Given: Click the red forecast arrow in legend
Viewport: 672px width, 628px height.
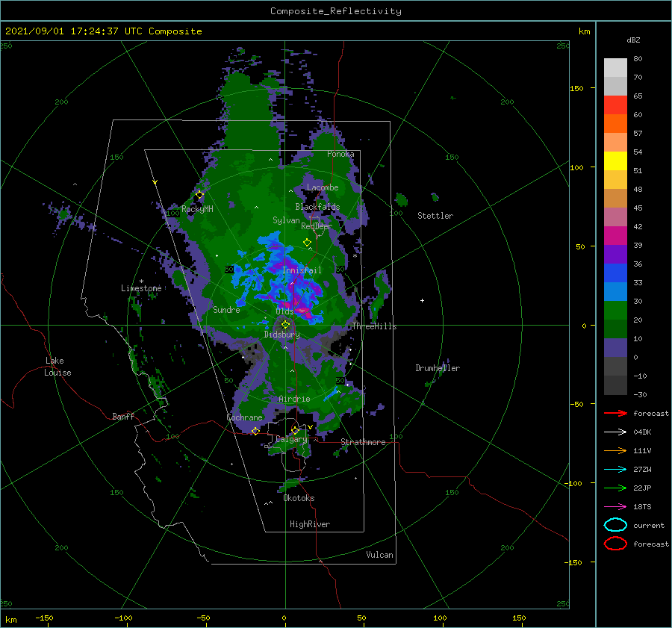Looking at the screenshot, I should [616, 413].
